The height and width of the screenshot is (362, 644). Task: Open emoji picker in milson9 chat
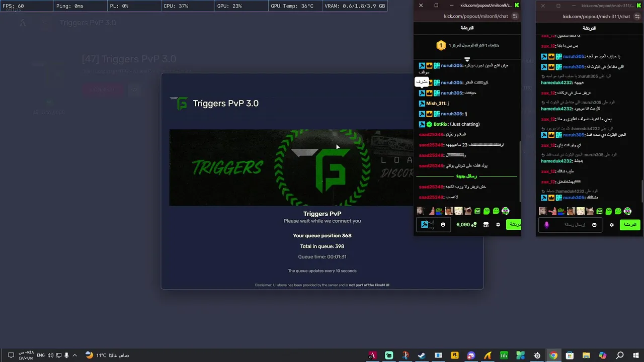(443, 225)
